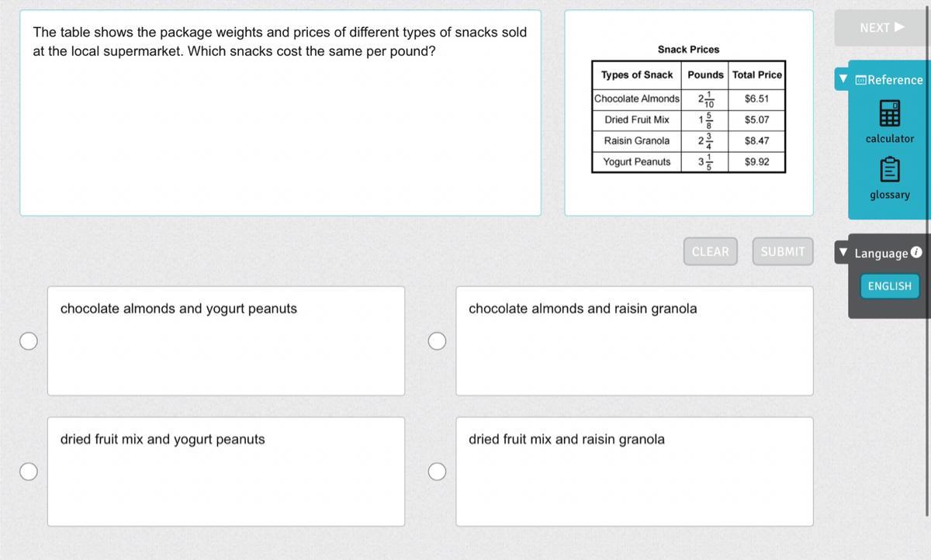
Task: Go to the NEXT question
Action: coord(882,28)
